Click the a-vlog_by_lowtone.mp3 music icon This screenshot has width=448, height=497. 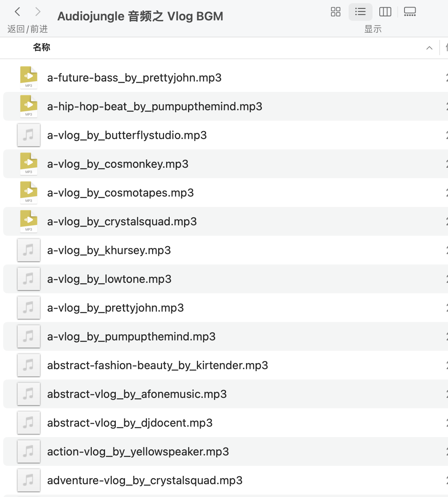[x=29, y=279]
